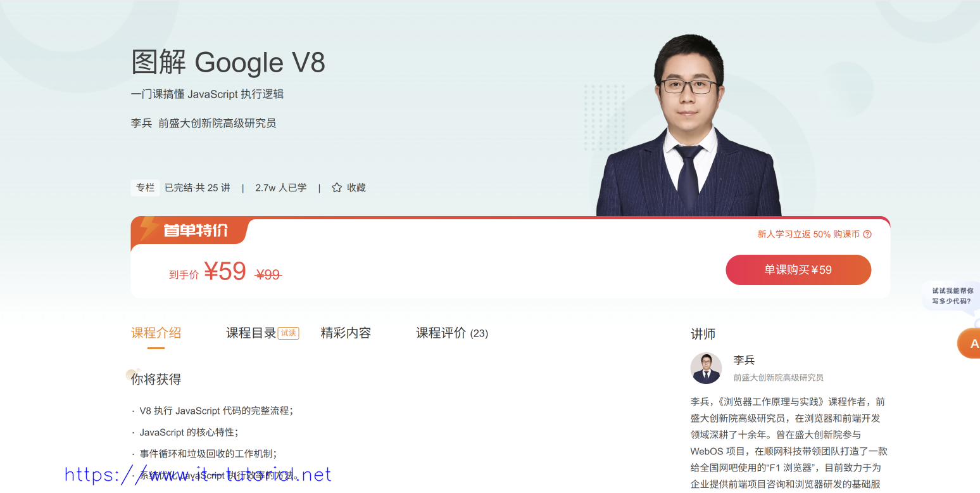
Task: Switch to the 精彩内容 tab
Action: 346,333
